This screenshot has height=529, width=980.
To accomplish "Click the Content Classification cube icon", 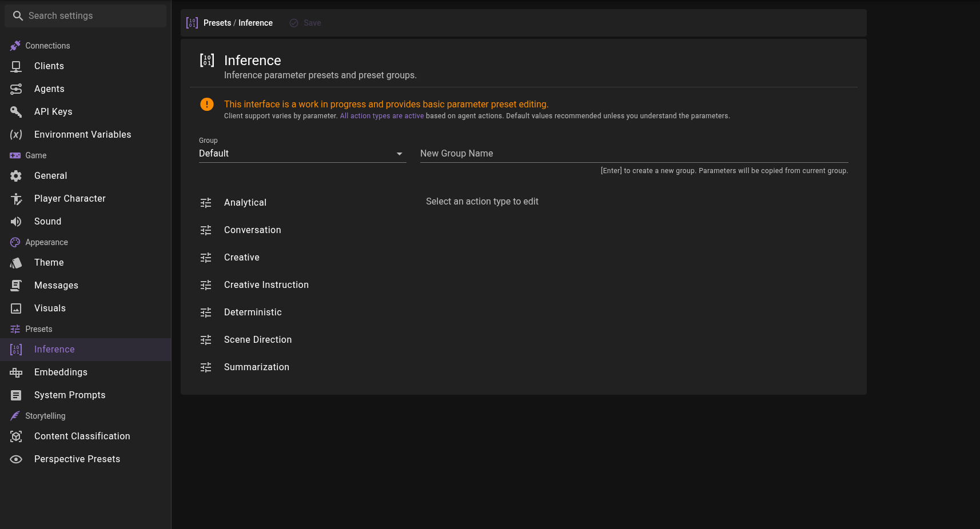I will point(16,436).
